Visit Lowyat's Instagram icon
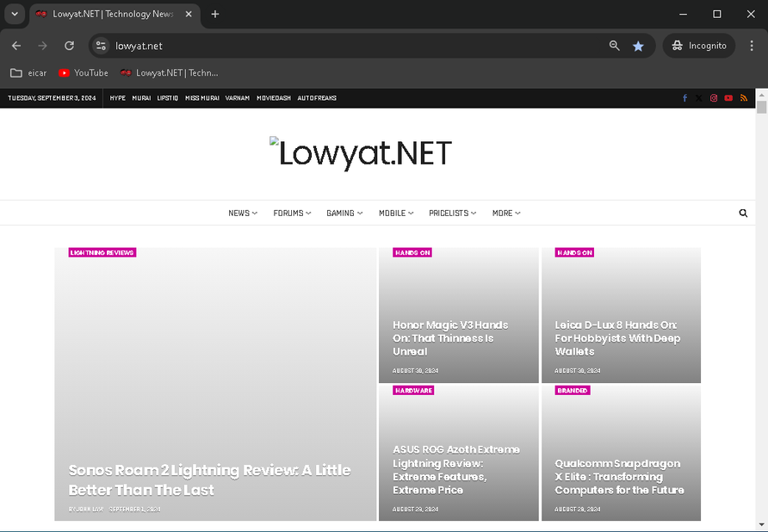 714,98
